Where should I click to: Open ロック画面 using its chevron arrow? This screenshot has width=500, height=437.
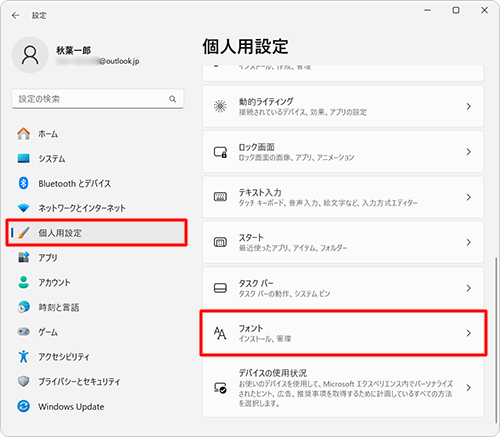[x=469, y=152]
